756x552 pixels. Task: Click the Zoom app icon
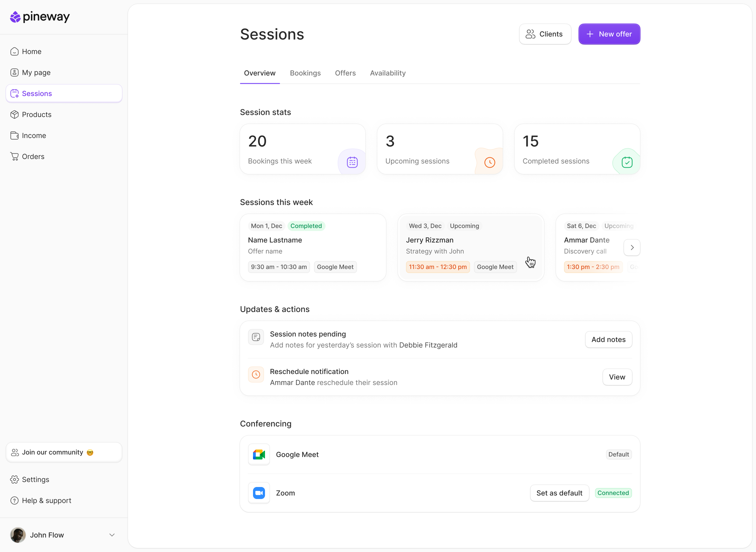[x=259, y=493]
